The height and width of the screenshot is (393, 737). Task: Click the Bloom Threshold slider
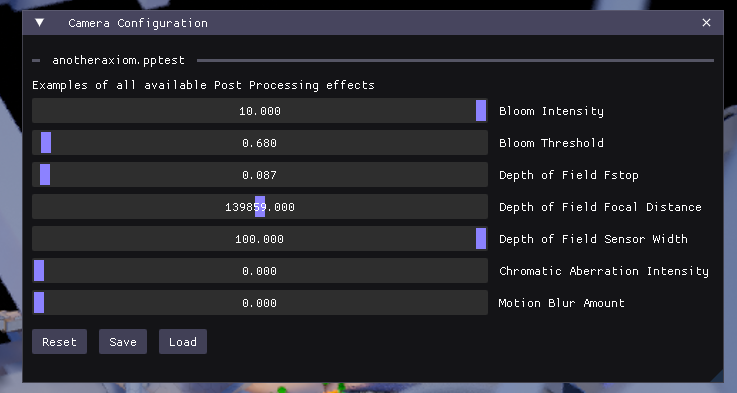pyautogui.click(x=260, y=143)
